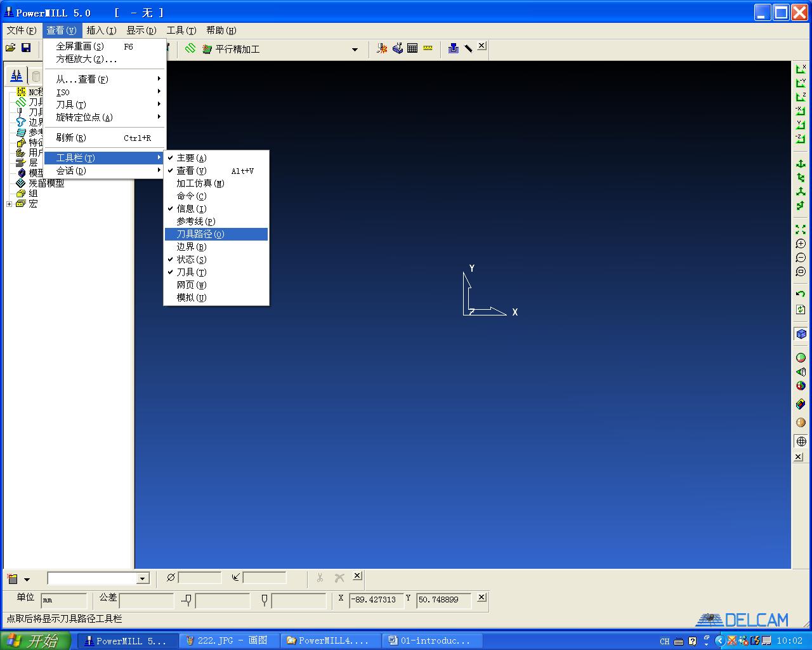Enable 边界(B) toolbar
812x650 pixels.
click(x=216, y=247)
